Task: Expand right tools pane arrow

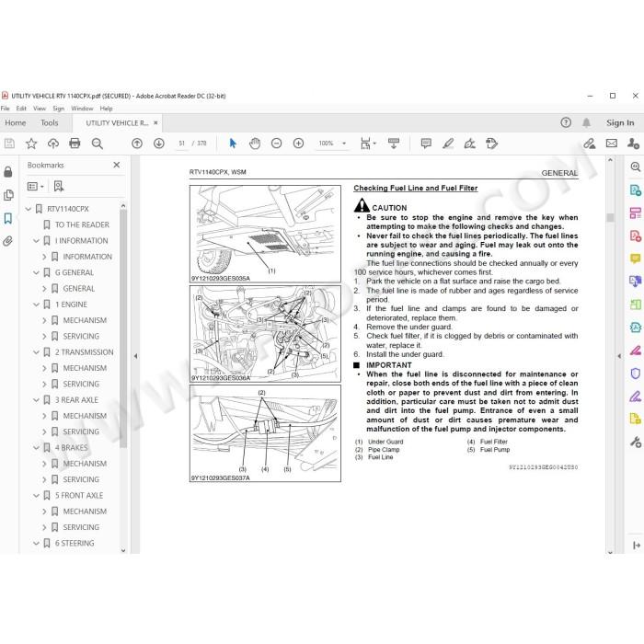Action: point(619,356)
